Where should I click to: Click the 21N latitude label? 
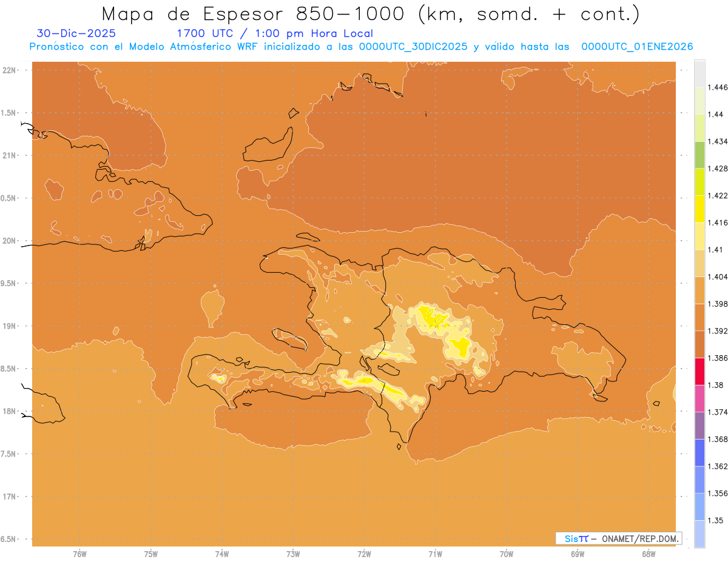point(9,155)
